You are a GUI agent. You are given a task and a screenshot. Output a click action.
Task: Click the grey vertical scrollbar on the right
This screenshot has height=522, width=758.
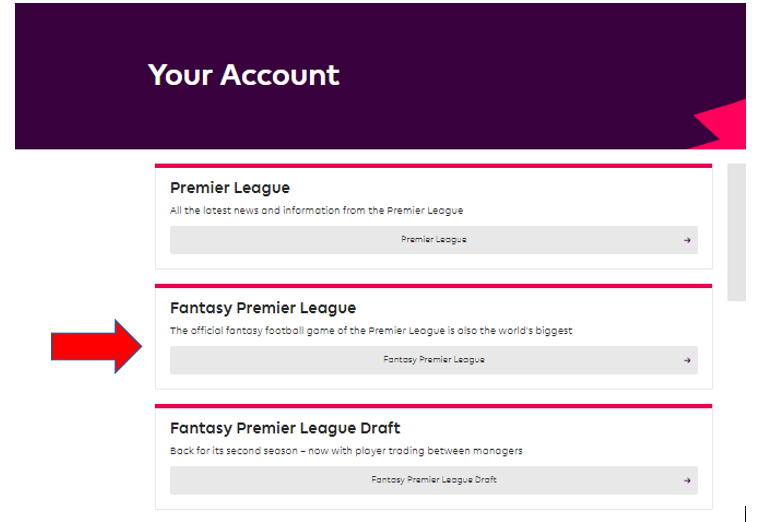(x=736, y=232)
